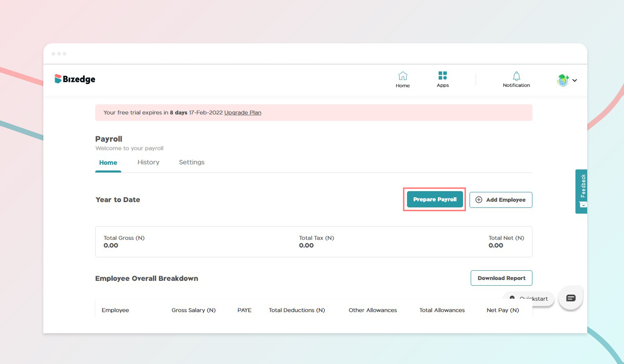Select the trial expiry banner
Screen dimensions: 624x364
pos(314,112)
